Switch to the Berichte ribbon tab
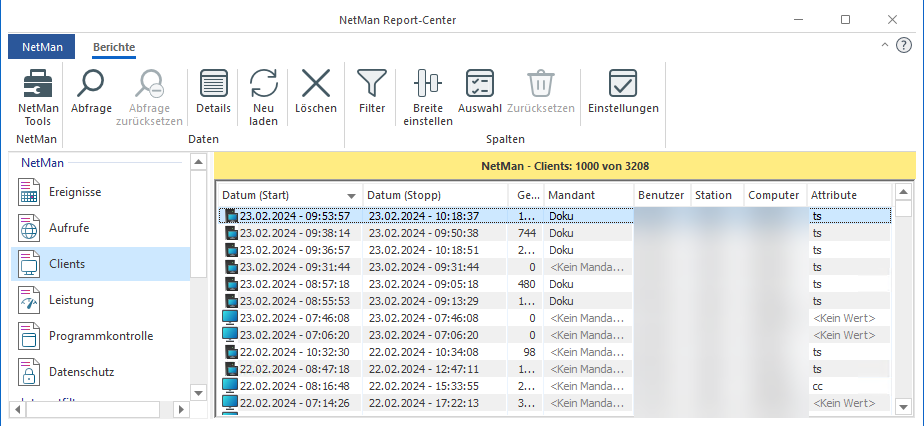 point(114,47)
